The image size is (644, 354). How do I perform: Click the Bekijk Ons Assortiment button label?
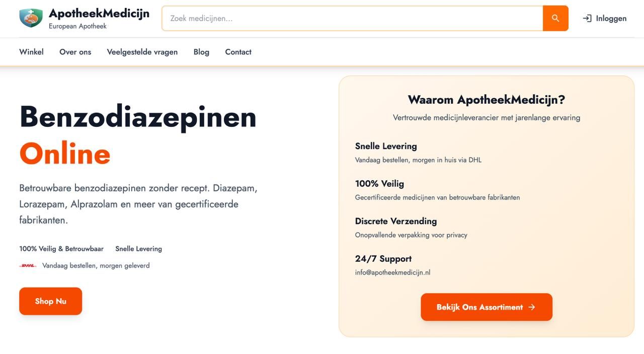click(479, 307)
